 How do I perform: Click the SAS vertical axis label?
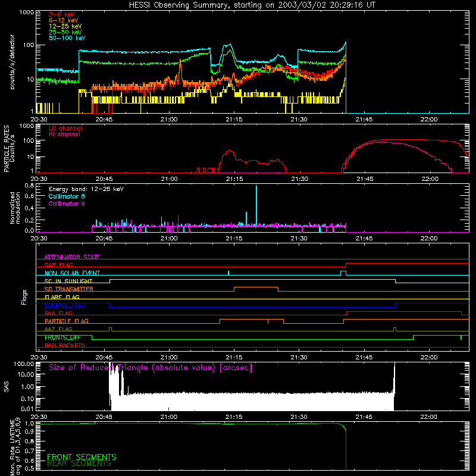(6, 387)
